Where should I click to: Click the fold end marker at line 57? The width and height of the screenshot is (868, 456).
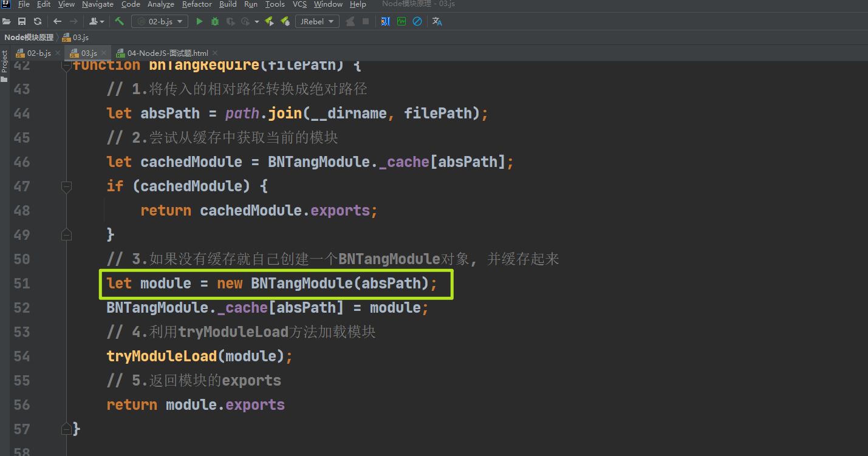pos(67,429)
